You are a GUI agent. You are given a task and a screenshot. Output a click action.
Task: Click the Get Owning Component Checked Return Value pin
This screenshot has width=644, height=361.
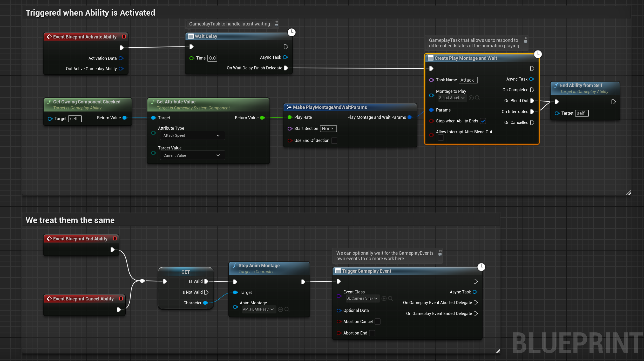pos(125,118)
